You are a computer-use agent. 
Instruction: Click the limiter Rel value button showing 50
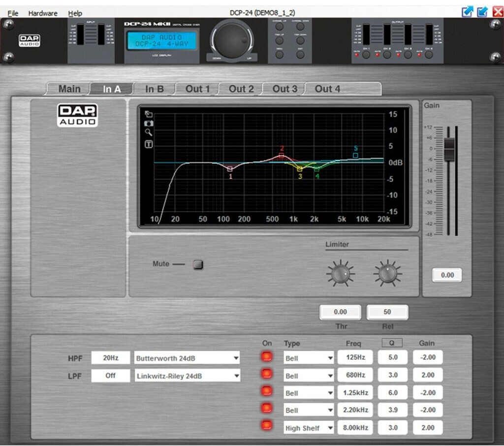point(387,312)
